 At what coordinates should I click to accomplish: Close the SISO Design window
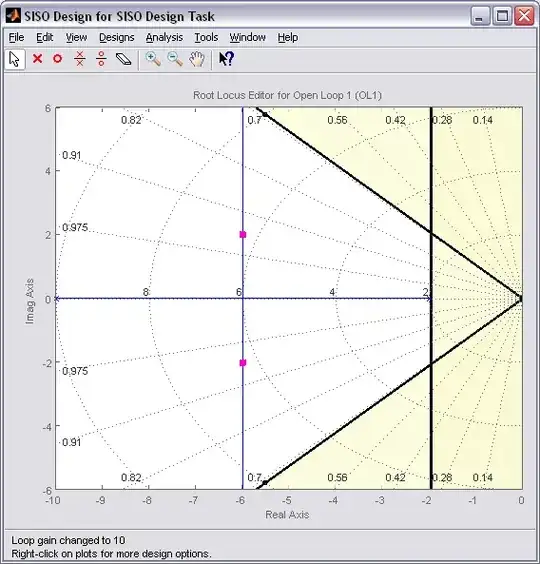(524, 16)
